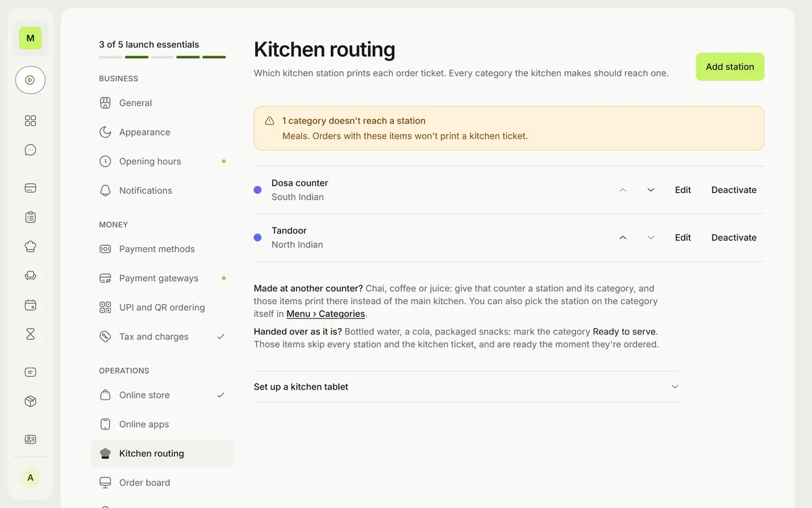Click the monitor icon beside Order board
812x508 pixels.
(105, 482)
